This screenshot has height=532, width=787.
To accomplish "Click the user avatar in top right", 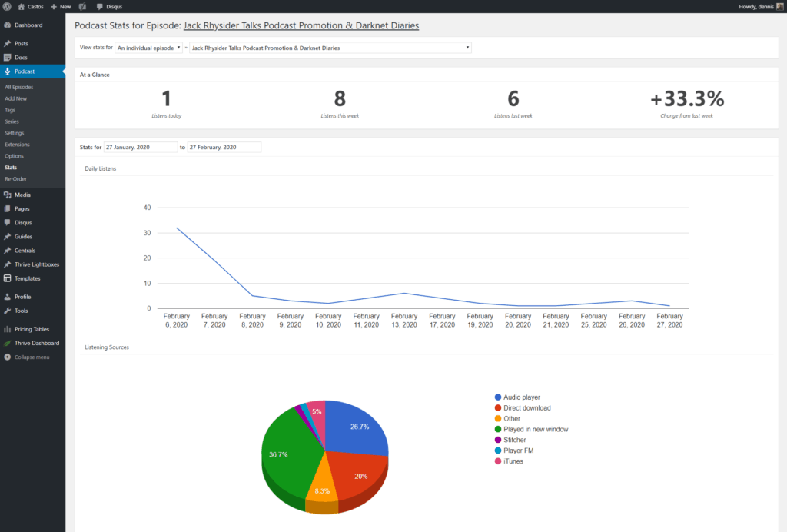I will point(780,6).
